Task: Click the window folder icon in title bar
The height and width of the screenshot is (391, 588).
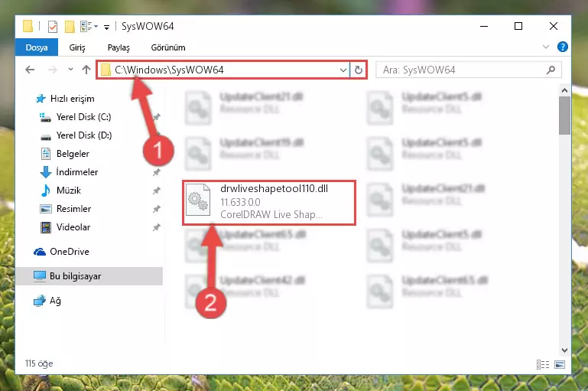Action: (28, 26)
